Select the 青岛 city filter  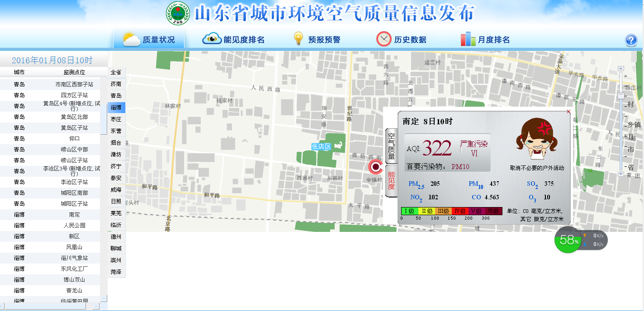point(116,96)
